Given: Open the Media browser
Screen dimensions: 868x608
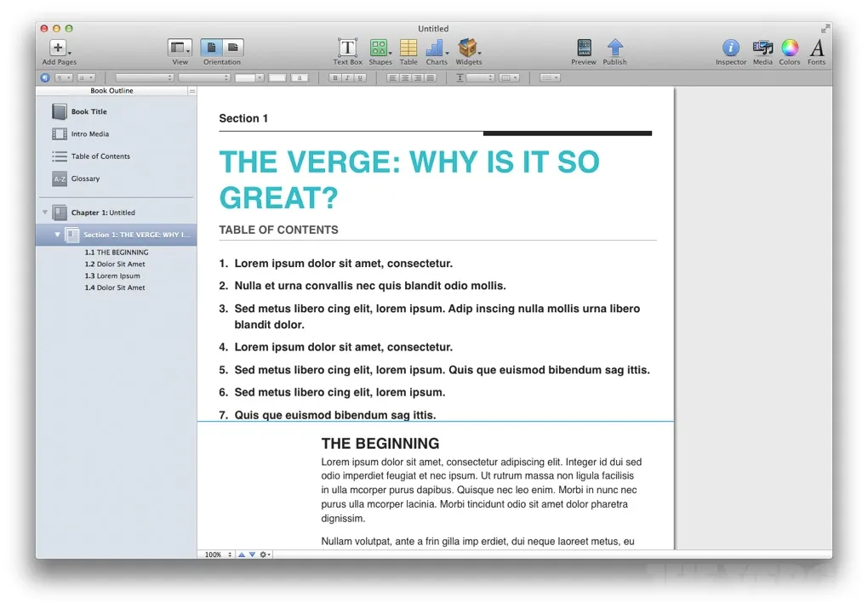Looking at the screenshot, I should (x=762, y=48).
